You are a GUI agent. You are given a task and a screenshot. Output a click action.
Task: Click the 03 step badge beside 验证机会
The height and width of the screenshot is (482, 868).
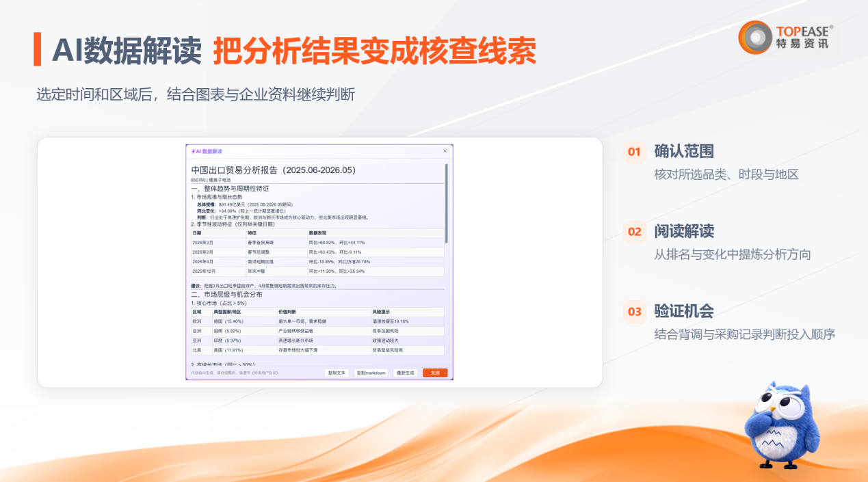tap(635, 312)
